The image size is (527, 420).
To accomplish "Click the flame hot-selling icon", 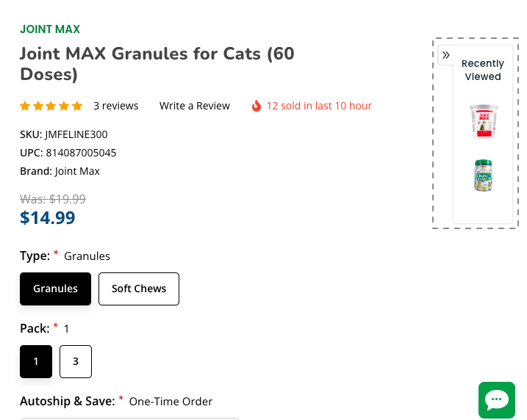I will [x=257, y=106].
